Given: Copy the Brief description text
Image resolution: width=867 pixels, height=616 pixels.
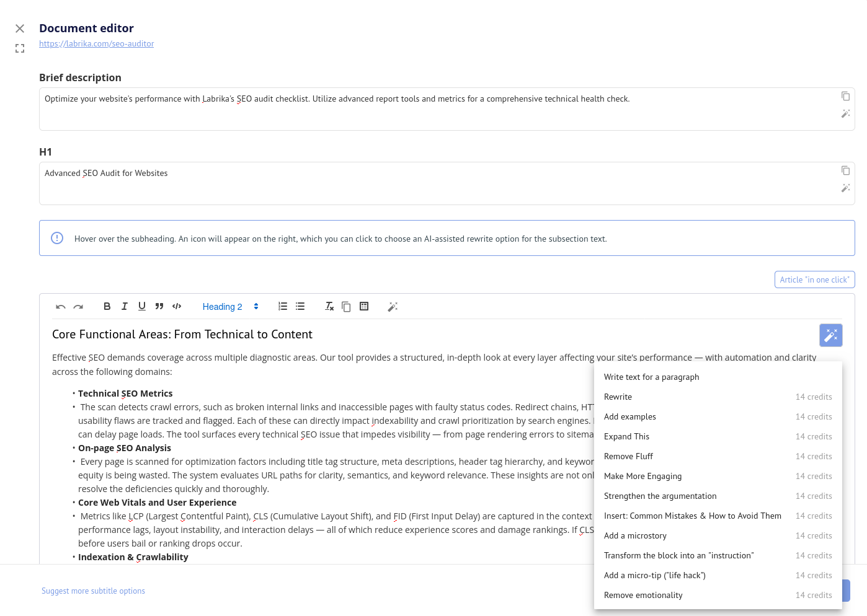Looking at the screenshot, I should pos(845,96).
